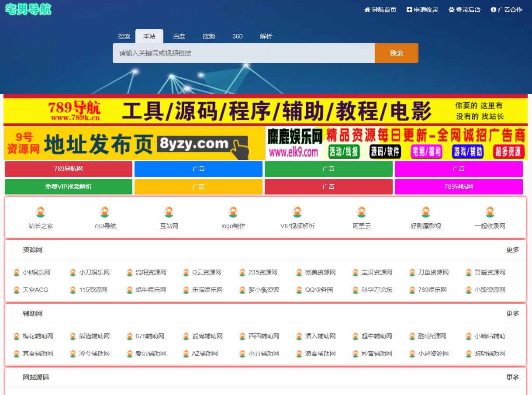The width and height of the screenshot is (532, 395).
Task: Click the 阿里云 avatar icon
Action: (361, 212)
